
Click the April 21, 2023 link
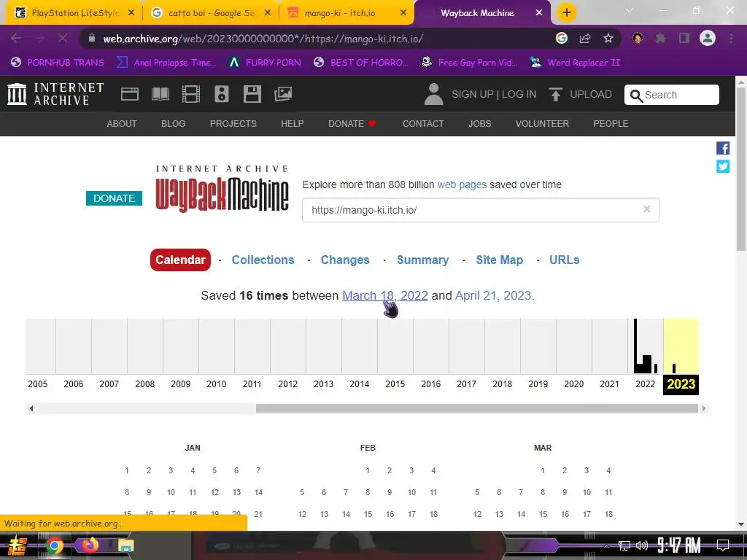click(x=493, y=296)
